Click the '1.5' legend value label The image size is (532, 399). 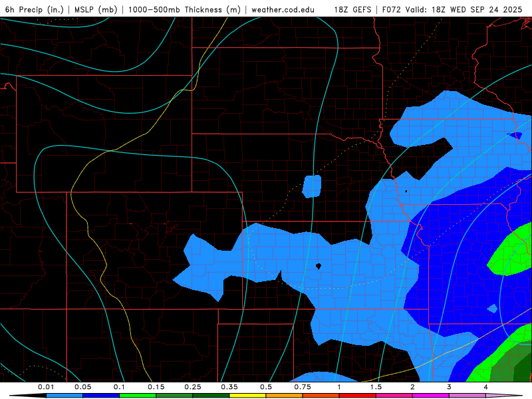pos(376,387)
